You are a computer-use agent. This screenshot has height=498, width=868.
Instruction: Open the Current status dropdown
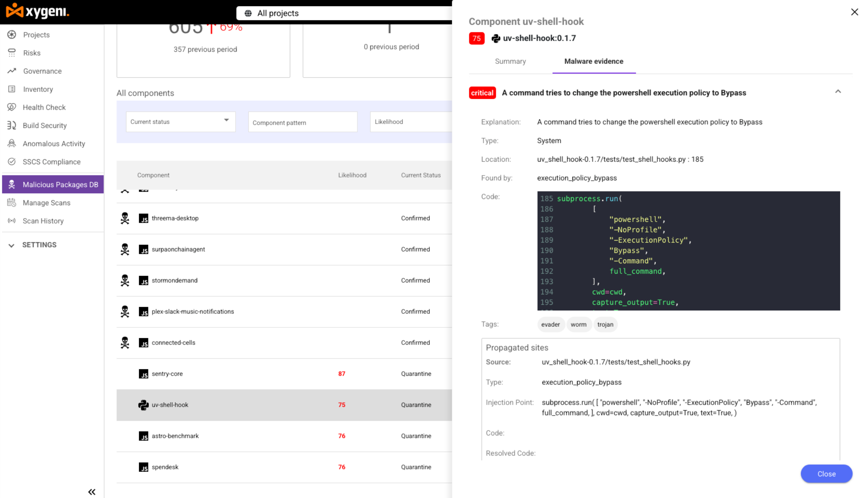tap(180, 122)
